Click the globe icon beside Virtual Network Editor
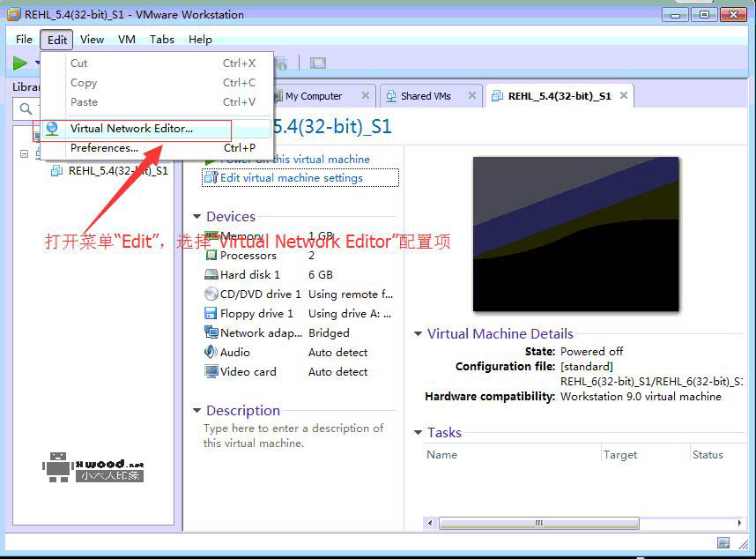 (x=53, y=129)
